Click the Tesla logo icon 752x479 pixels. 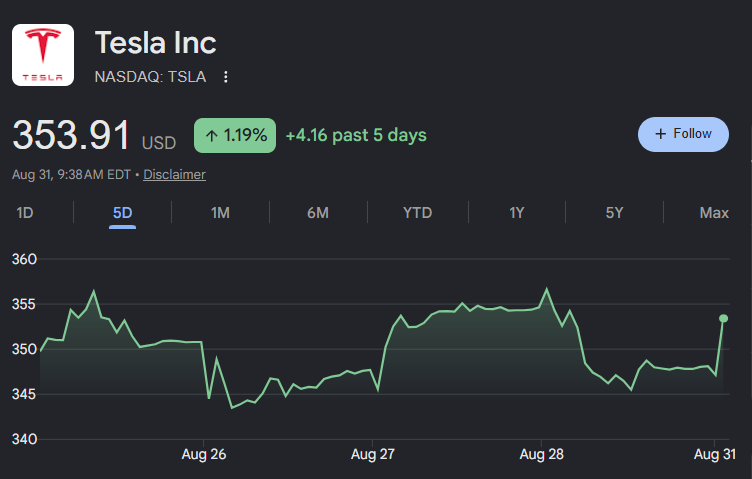(43, 55)
